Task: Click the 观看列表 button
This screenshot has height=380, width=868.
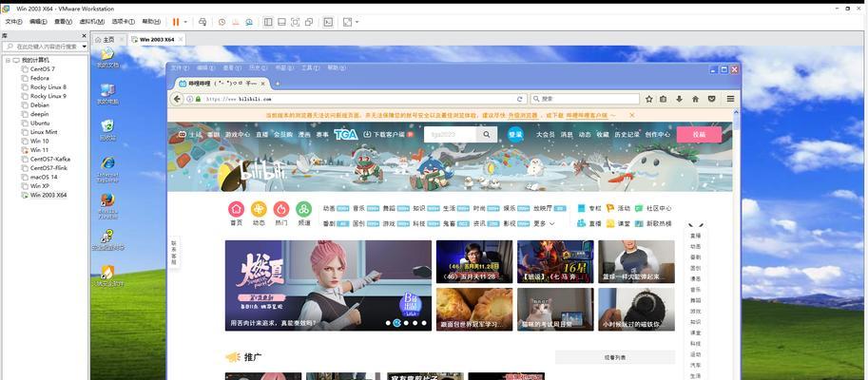Action: click(x=615, y=358)
